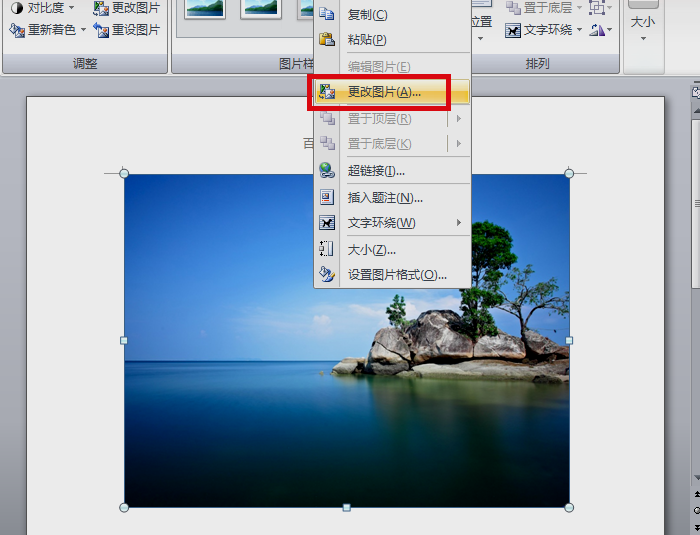Click the picture's top-right corner handle

point(569,173)
